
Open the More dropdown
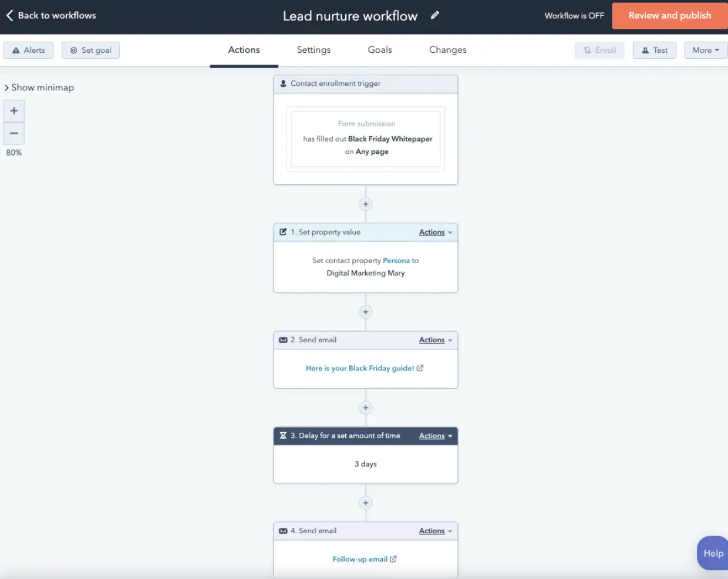(x=705, y=50)
